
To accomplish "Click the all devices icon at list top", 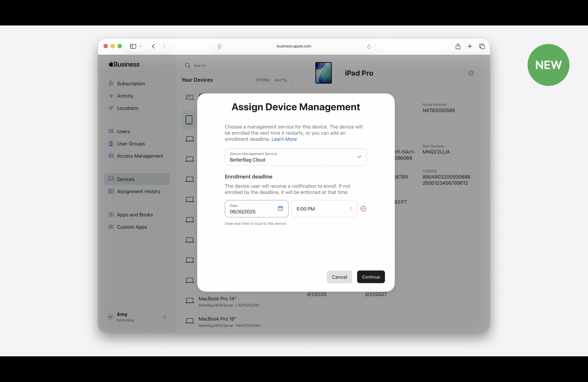I will [x=190, y=97].
